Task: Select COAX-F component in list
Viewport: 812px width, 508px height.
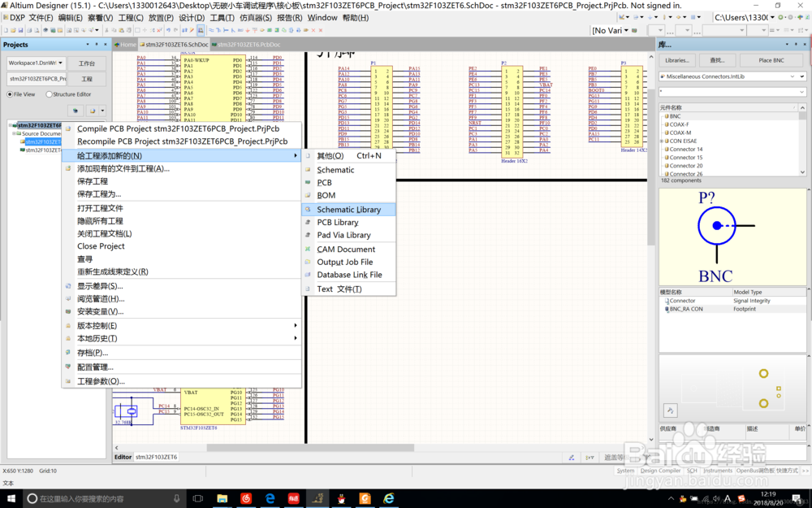Action: (x=679, y=124)
